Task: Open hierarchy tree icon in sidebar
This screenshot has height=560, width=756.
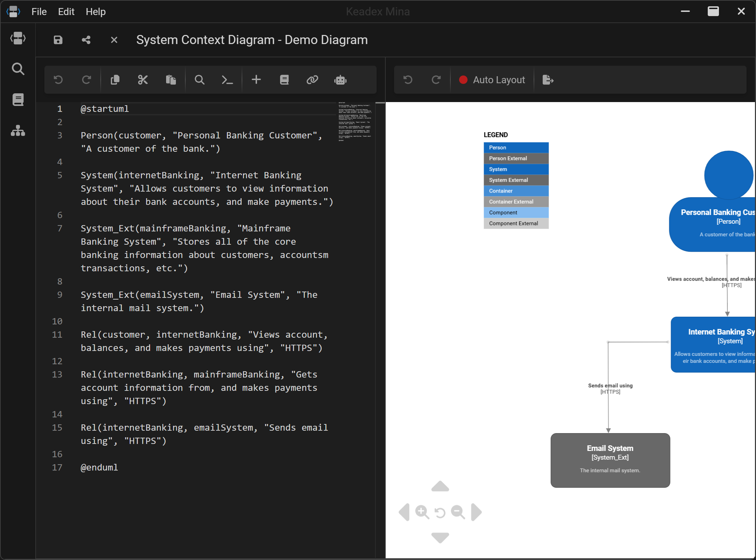Action: pyautogui.click(x=18, y=131)
